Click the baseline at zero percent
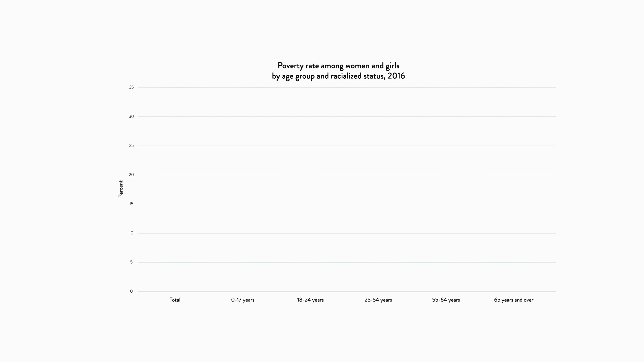 coord(347,292)
